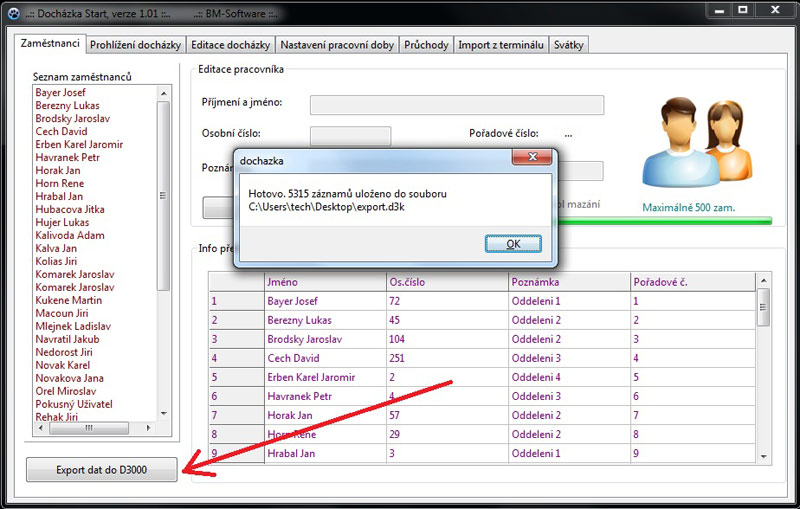Click employee list horizontal scroll left arrow
800x509 pixels.
pos(41,428)
